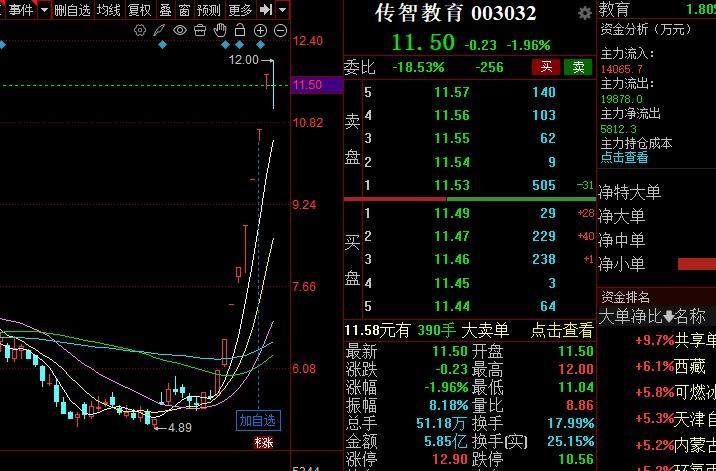Click sell level 5 price 11.57
716x471 pixels.
(x=452, y=92)
